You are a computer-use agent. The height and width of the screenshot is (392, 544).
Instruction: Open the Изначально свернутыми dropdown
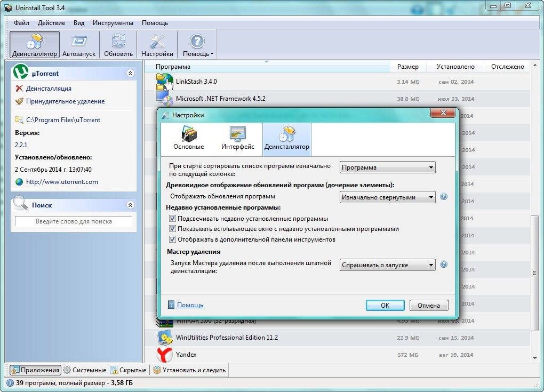point(387,197)
